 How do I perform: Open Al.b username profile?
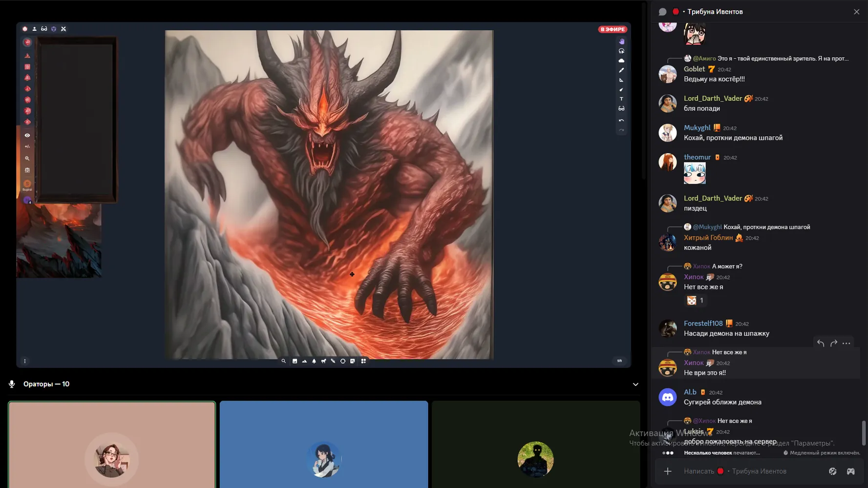coord(690,392)
